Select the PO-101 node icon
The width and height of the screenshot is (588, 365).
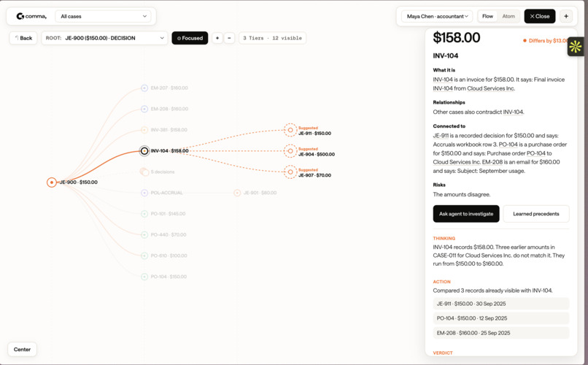(144, 214)
